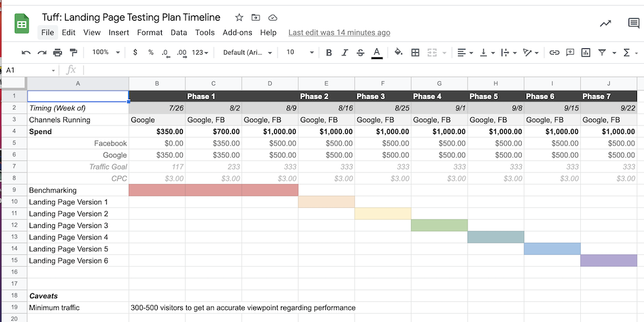Click the Insert chart icon

pos(585,53)
